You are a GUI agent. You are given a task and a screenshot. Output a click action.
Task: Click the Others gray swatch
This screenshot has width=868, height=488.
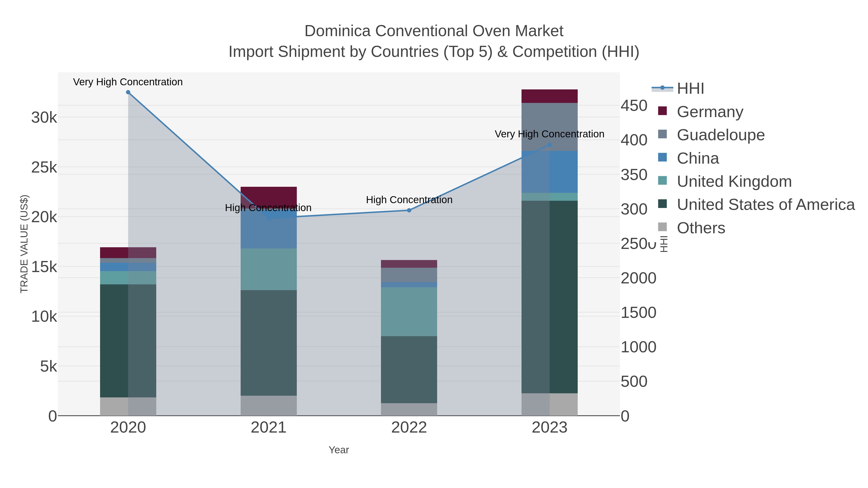click(663, 227)
